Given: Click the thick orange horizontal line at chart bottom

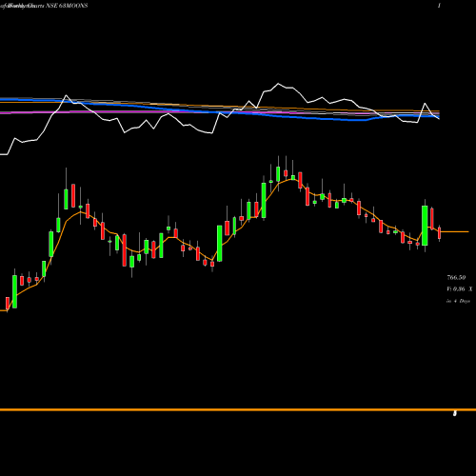Looking at the screenshot, I should 238,409.
